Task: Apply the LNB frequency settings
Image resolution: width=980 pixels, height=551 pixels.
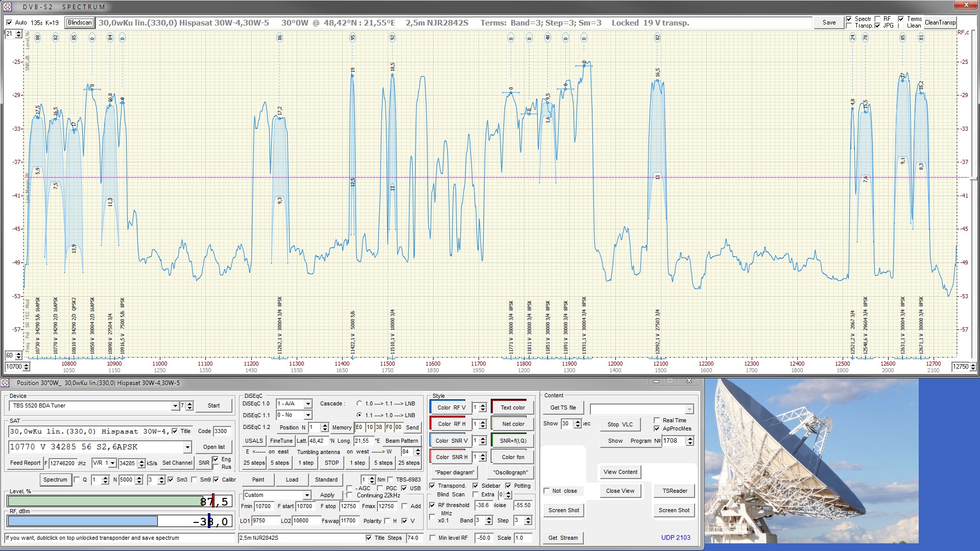Action: click(x=327, y=495)
